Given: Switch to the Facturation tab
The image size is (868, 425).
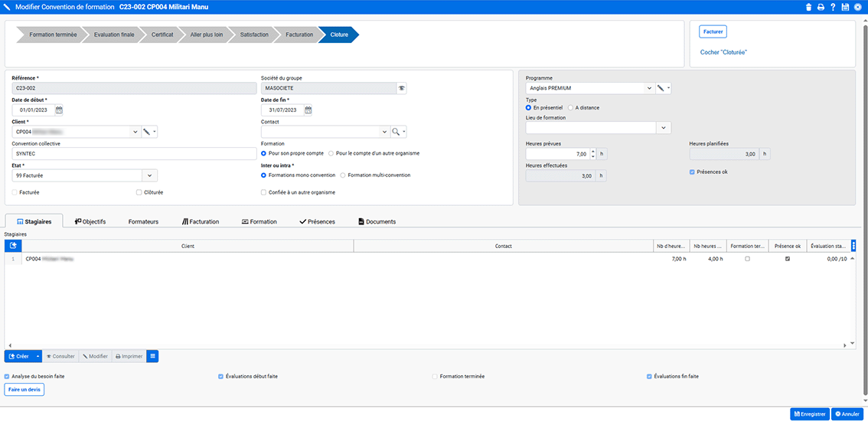Looking at the screenshot, I should pos(201,221).
